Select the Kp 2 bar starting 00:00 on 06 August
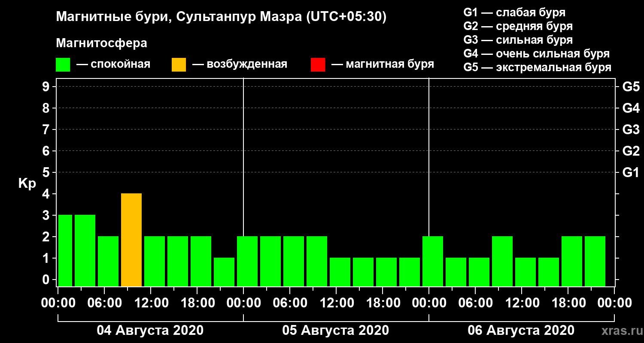The width and height of the screenshot is (644, 343). pyautogui.click(x=433, y=262)
